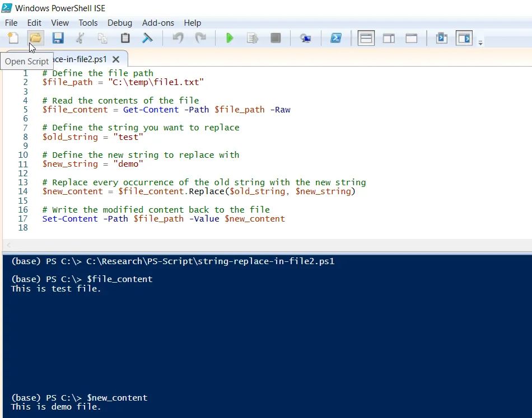Click the New Remote PowerShell Tab icon
Image resolution: width=532 pixels, height=418 pixels.
305,38
